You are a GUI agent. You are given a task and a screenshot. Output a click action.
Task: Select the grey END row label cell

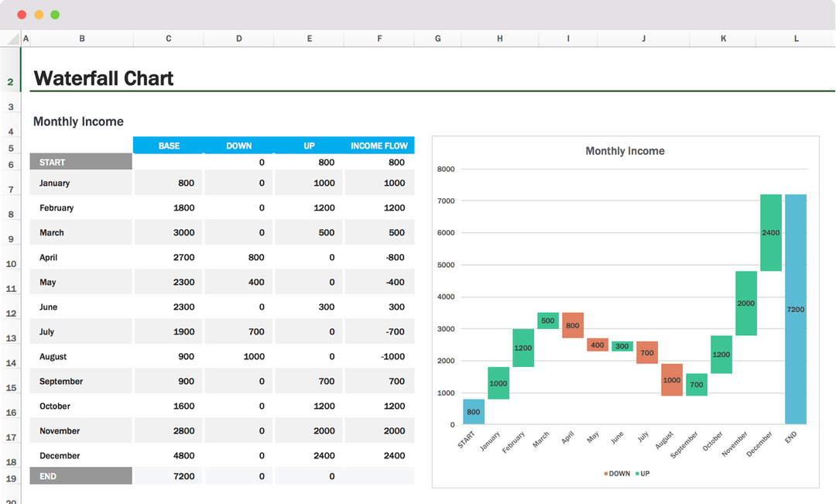coord(81,476)
